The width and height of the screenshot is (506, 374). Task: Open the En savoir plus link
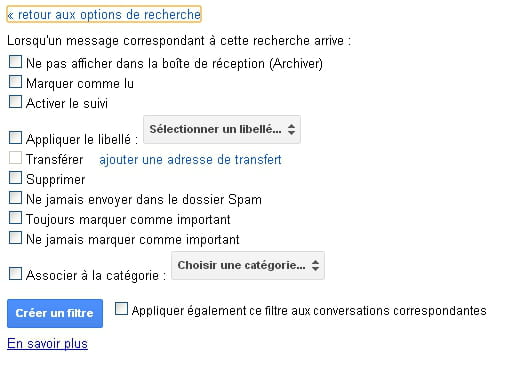[47, 344]
